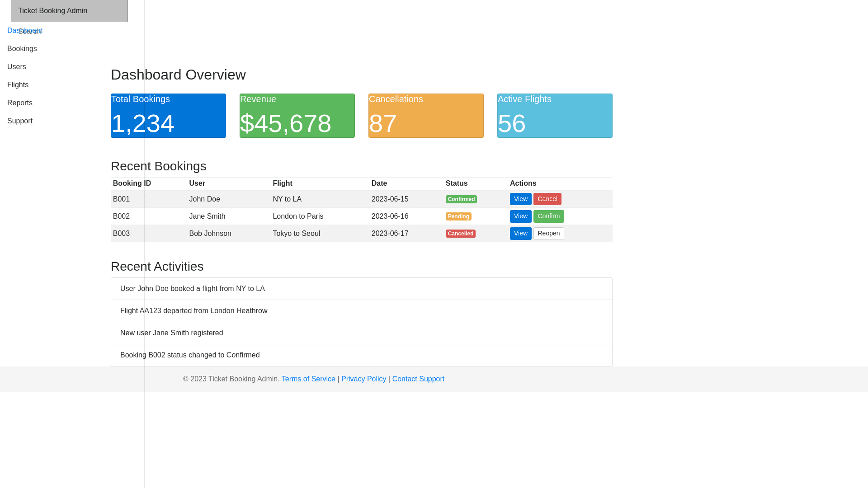Click the Active Flights card
This screenshot has width=868, height=488.
[555, 116]
